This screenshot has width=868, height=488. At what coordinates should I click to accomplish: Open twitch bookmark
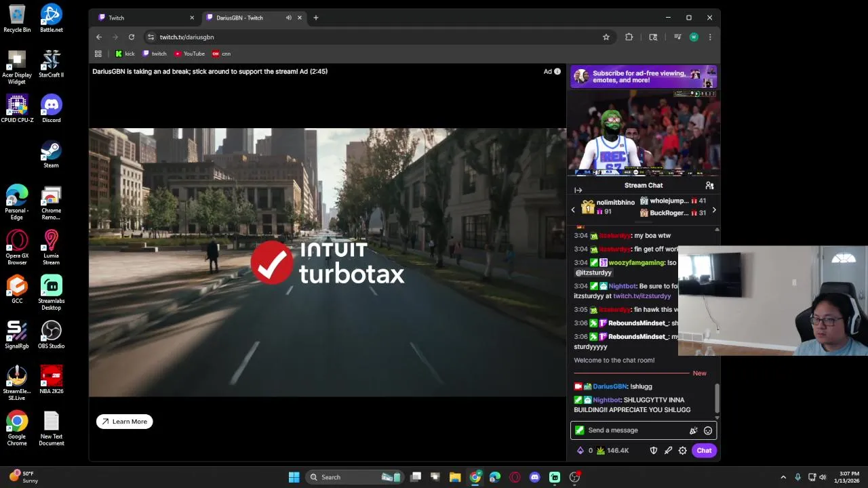tap(155, 54)
